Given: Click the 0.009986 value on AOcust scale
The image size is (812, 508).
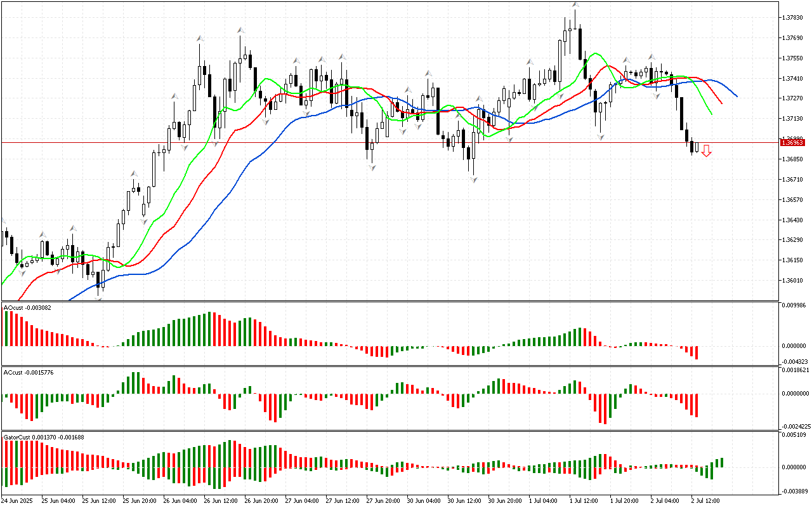Looking at the screenshot, I should click(x=794, y=305).
